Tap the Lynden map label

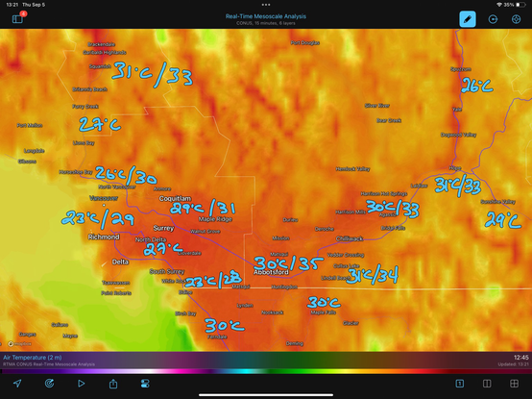click(x=245, y=306)
